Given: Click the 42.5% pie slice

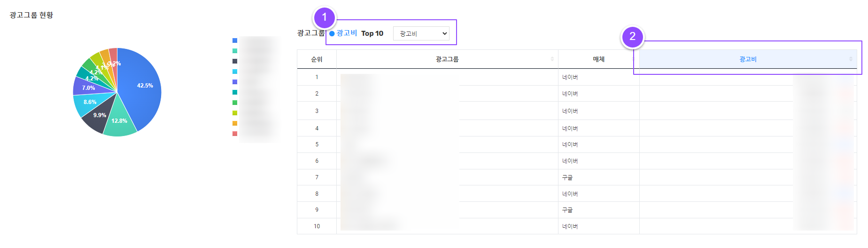Looking at the screenshot, I should [143, 87].
